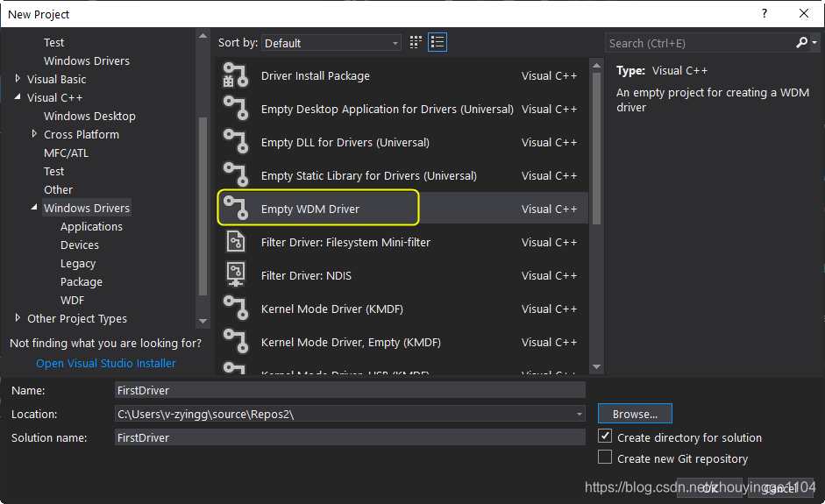This screenshot has width=825, height=504.
Task: Click the template list vertical scrollbar thumb
Action: 596,148
